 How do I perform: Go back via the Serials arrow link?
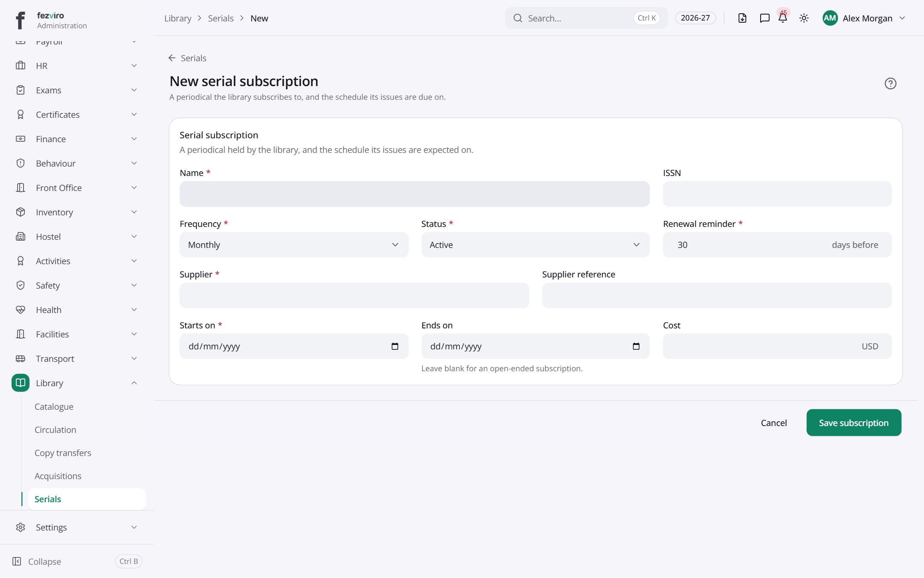(187, 58)
